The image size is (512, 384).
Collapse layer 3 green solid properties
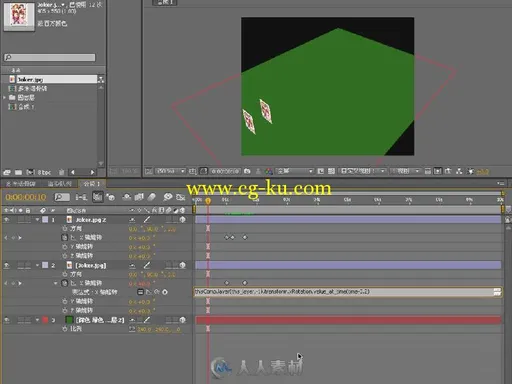coord(37,320)
